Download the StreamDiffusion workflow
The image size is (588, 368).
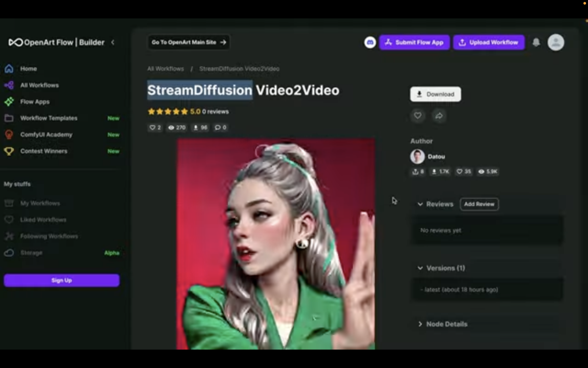click(435, 94)
